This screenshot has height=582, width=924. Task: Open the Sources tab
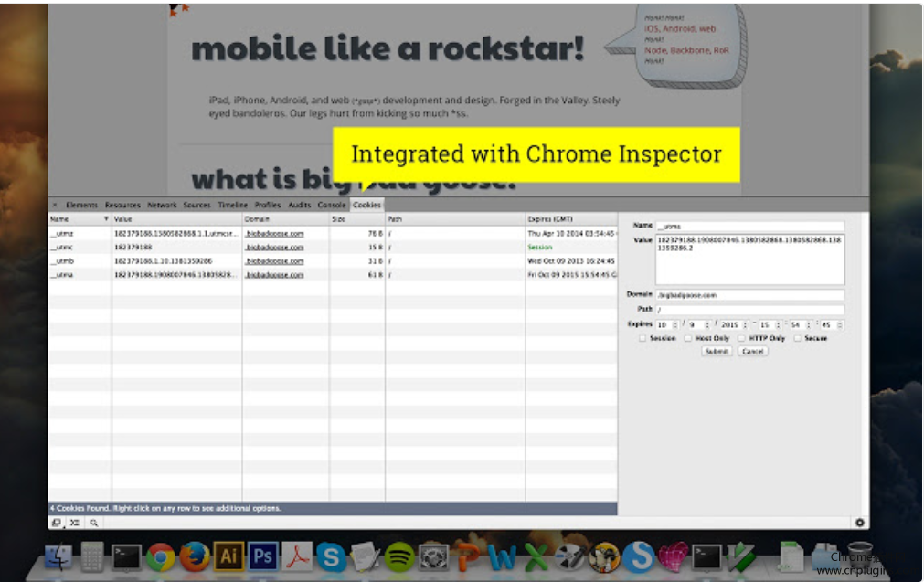tap(196, 205)
